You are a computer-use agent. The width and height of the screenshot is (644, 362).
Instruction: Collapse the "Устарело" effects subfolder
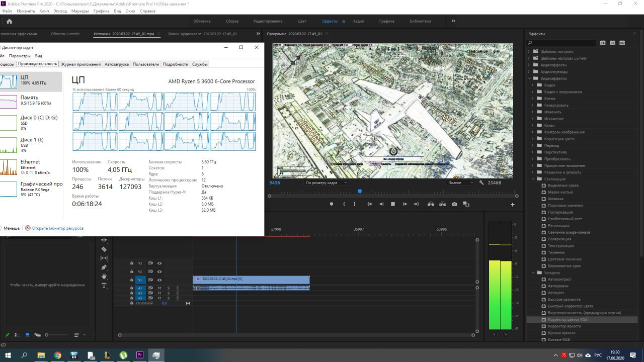[533, 273]
